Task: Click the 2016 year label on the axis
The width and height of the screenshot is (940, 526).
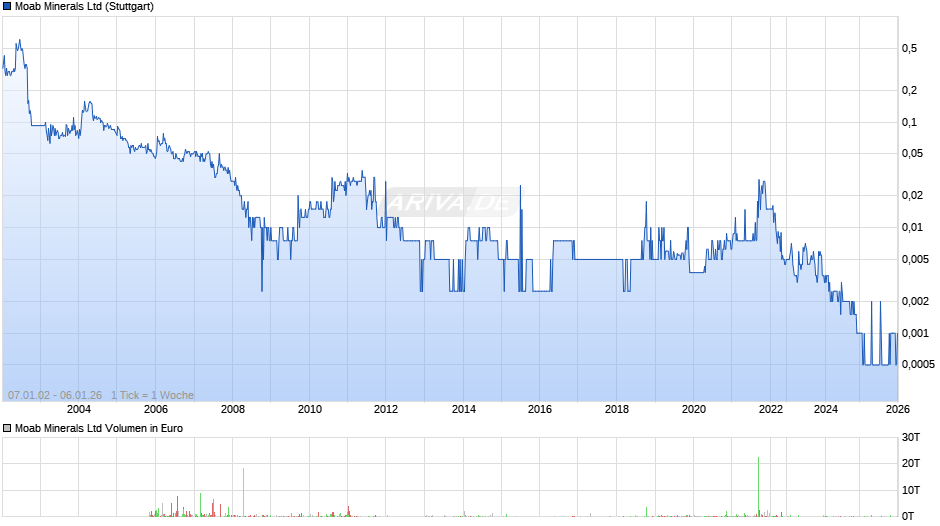Action: [x=540, y=409]
